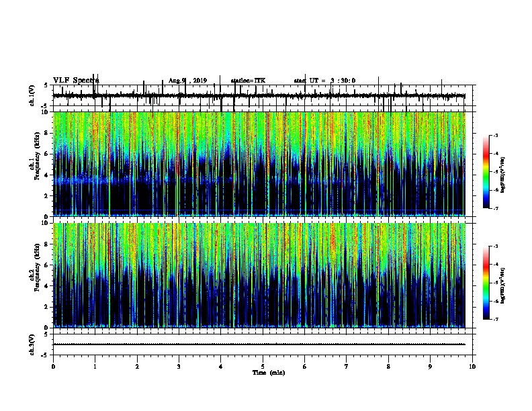Click the "10" label on the time axis
This screenshot has width=532, height=411.
coord(472,367)
